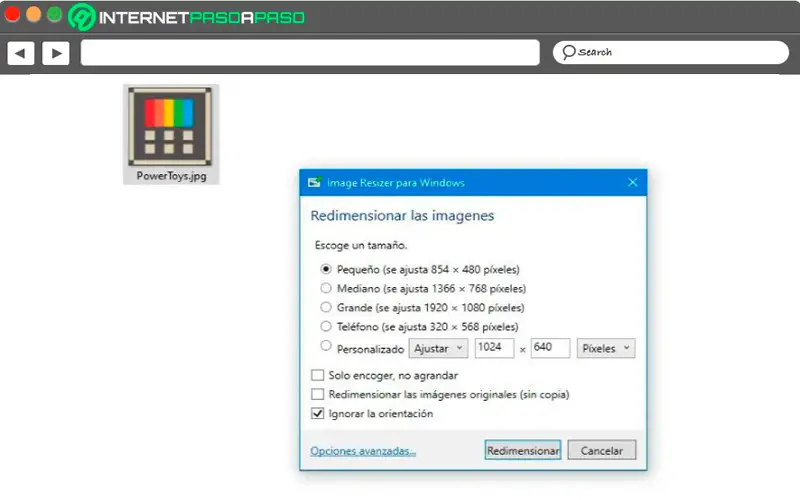Open the Opciones avanzadas link
Viewport: 800px width, 500px height.
click(x=363, y=451)
